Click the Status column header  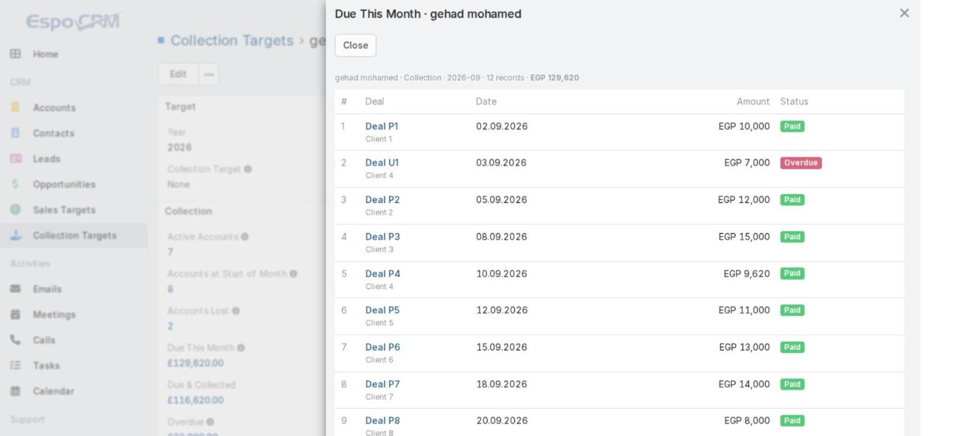(x=794, y=101)
